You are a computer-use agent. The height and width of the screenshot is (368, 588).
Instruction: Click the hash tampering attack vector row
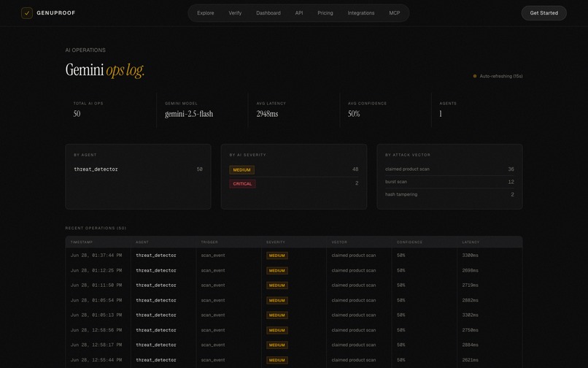(x=449, y=194)
